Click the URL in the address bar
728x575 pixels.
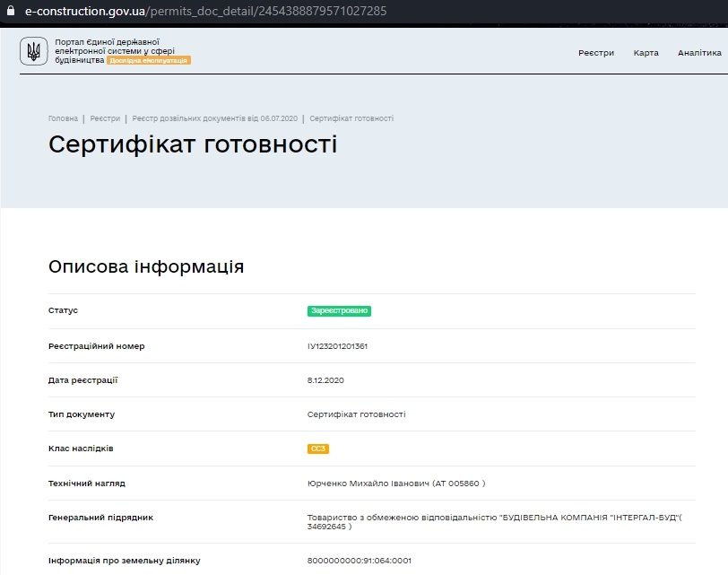click(205, 11)
